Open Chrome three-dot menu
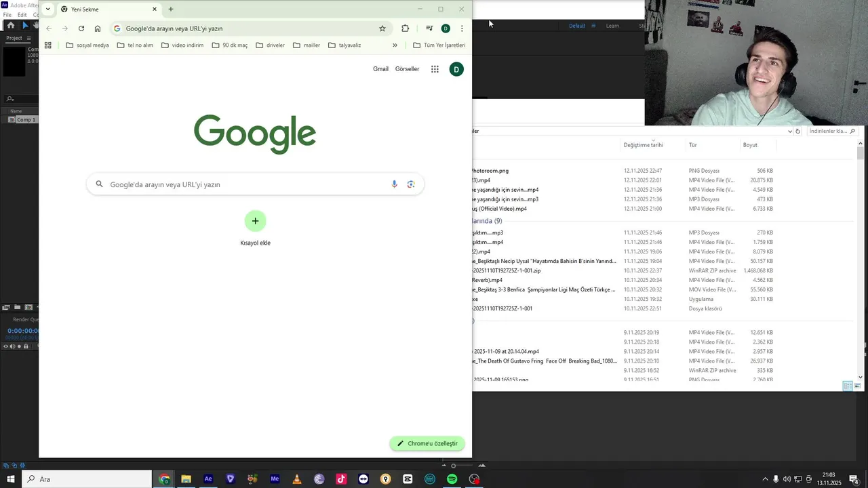868x488 pixels. coord(462,28)
